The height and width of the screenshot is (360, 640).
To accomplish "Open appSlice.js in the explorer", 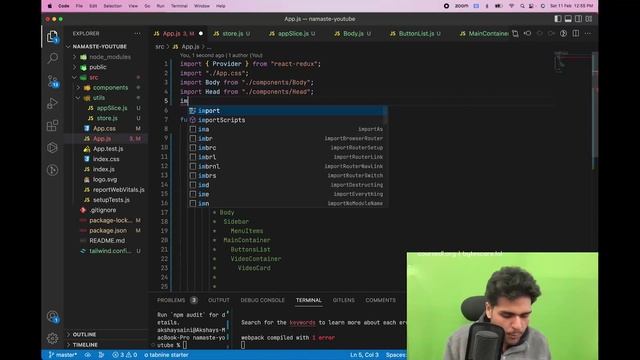I will [106, 108].
